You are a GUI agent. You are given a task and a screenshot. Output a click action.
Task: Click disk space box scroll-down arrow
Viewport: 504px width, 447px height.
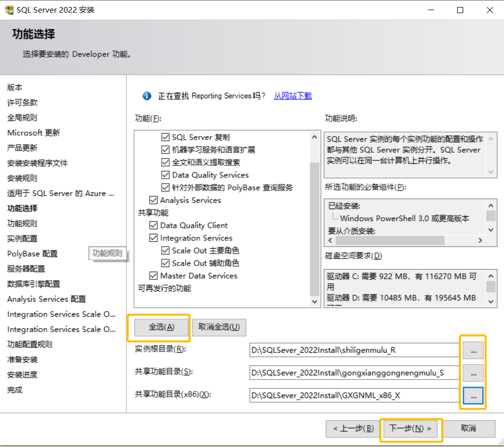tap(491, 301)
